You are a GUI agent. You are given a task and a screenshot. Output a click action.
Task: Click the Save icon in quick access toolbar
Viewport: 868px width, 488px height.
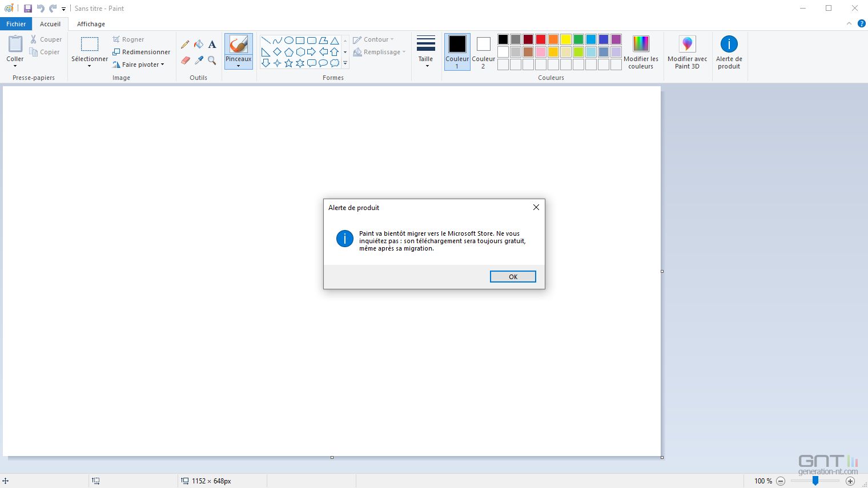(x=27, y=9)
